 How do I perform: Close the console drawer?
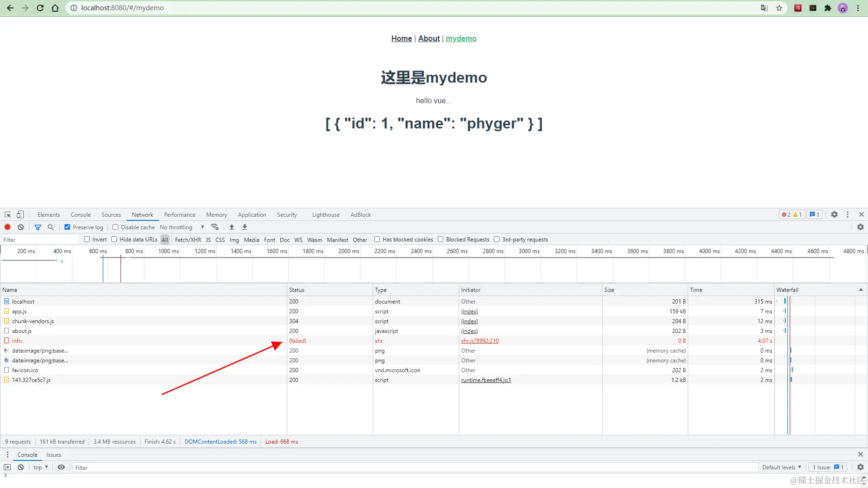[x=861, y=455]
